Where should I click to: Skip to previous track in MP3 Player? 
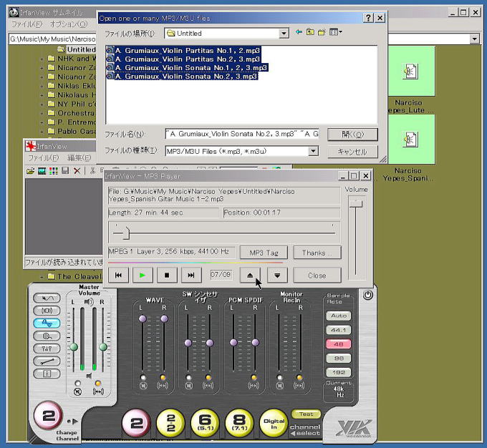click(x=118, y=275)
